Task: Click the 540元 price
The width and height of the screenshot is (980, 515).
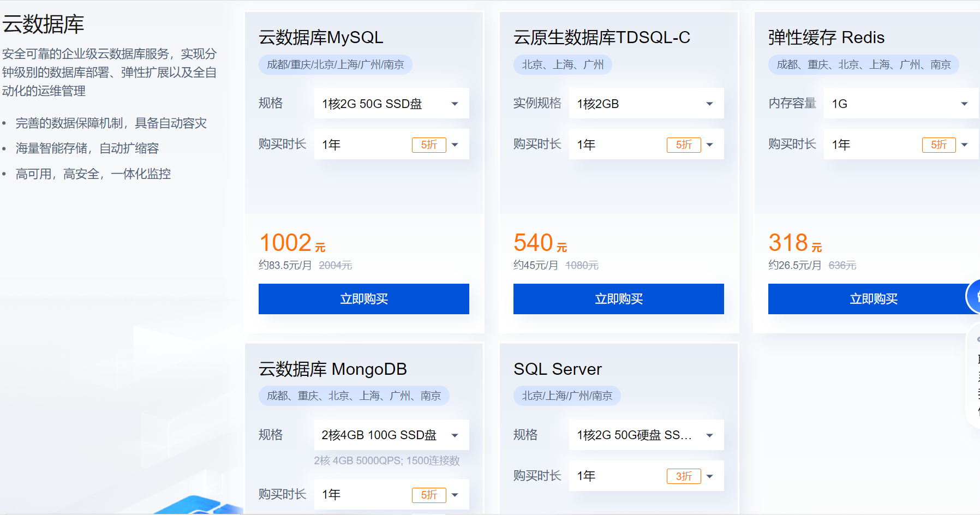Action: [540, 243]
